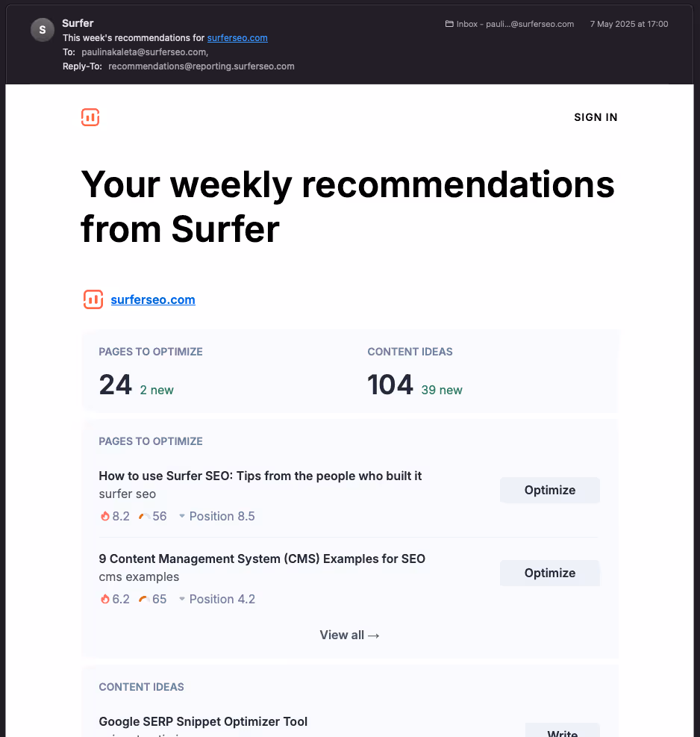Open 9 Content Management System Examples title
The image size is (700, 737).
pos(262,559)
